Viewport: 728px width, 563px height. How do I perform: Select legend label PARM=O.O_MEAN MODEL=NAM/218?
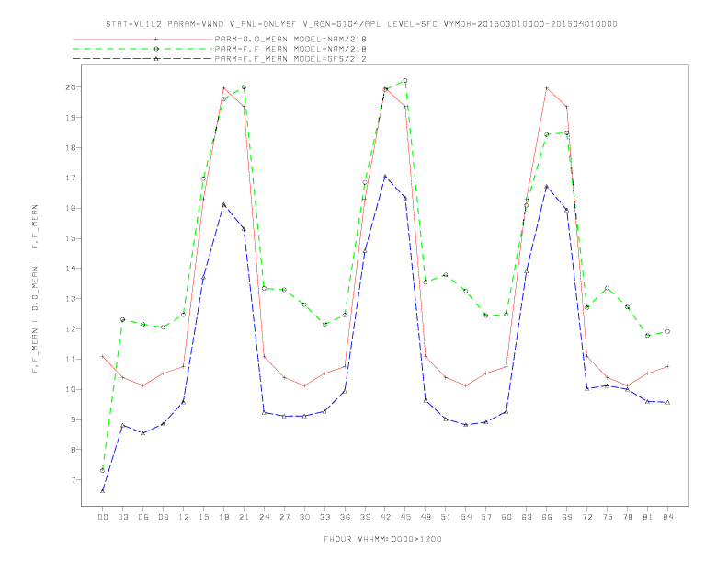290,39
